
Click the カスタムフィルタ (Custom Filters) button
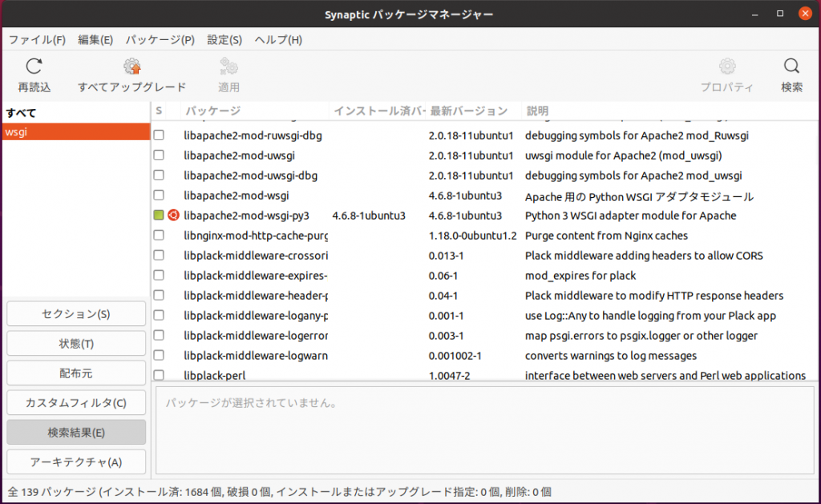[76, 402]
